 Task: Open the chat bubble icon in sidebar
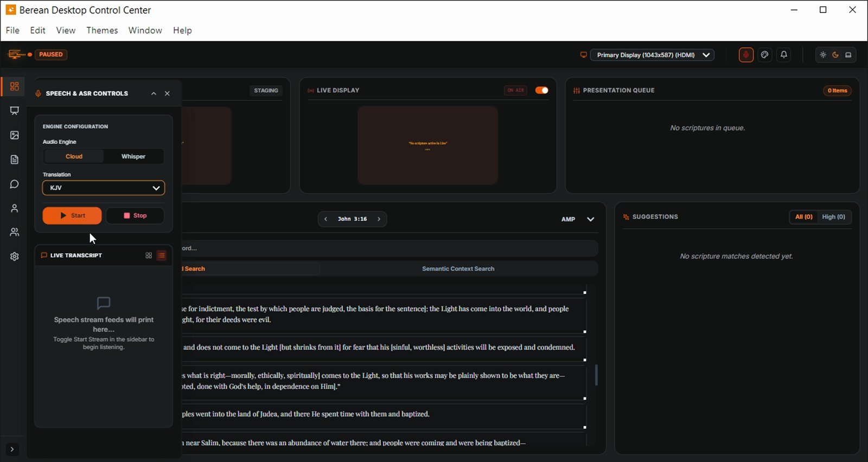14,184
